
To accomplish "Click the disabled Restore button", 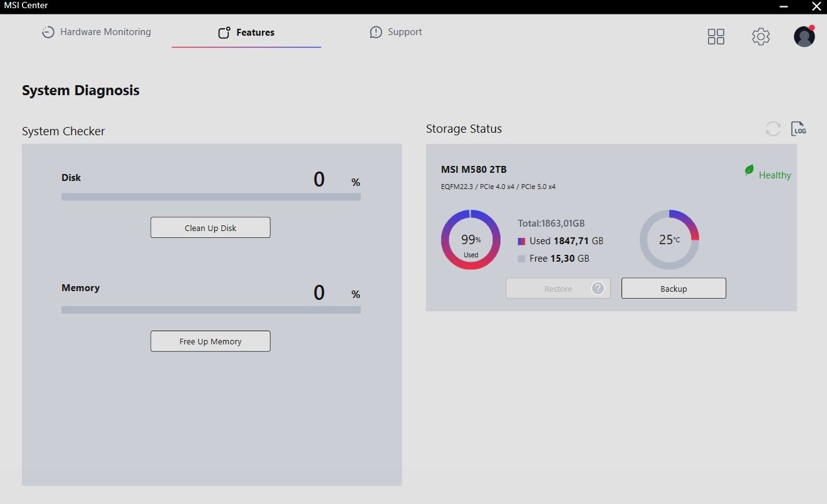I will coord(558,288).
